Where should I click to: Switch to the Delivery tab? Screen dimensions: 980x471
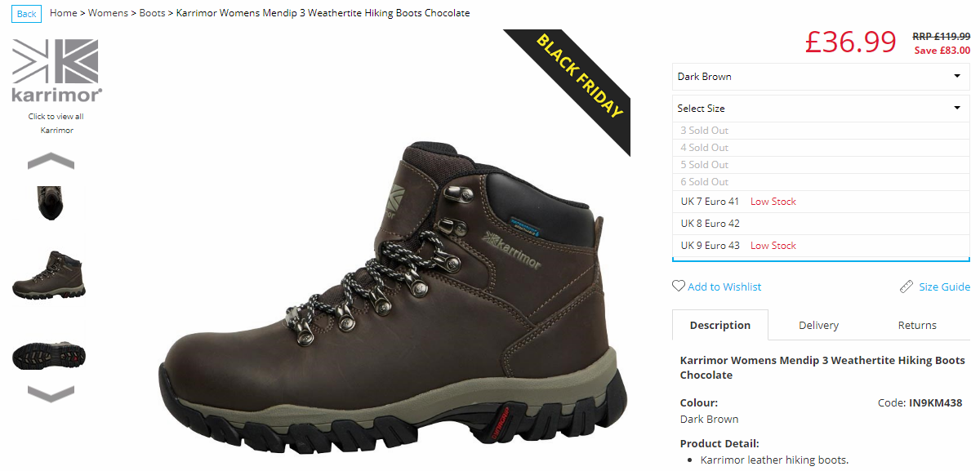point(818,325)
